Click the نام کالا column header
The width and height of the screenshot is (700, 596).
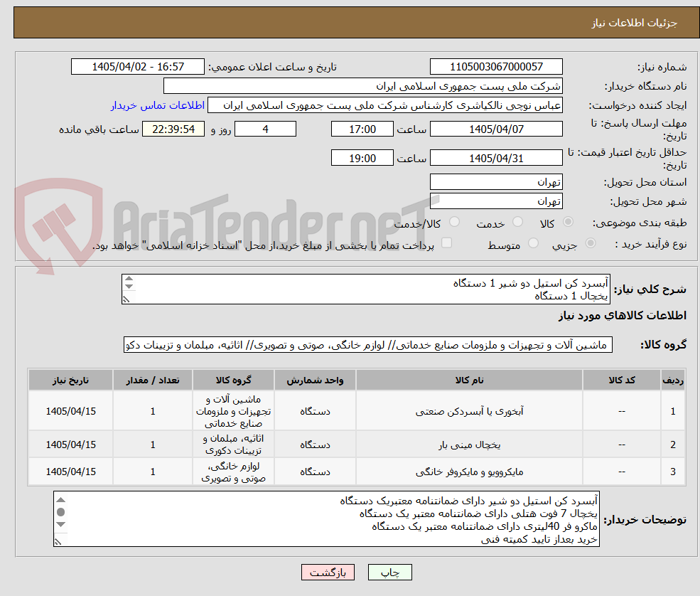coord(469,381)
